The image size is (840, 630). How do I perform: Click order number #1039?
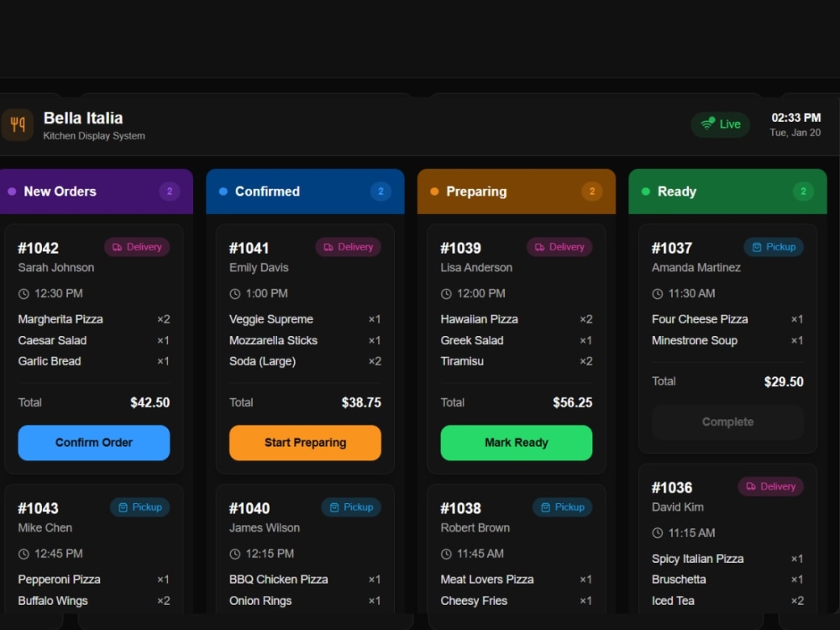(460, 248)
